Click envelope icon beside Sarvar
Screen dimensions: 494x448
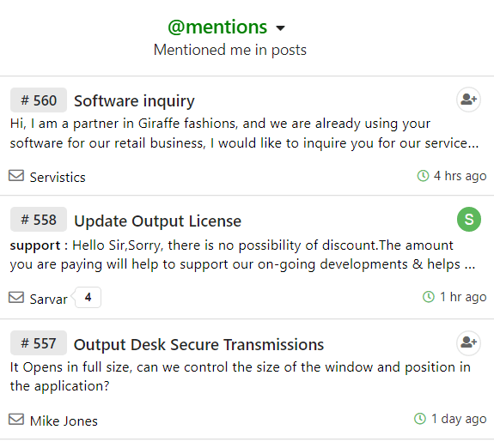16,298
